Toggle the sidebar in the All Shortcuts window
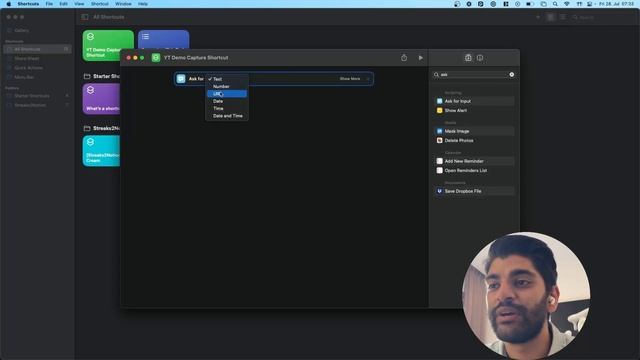Image resolution: width=640 pixels, height=360 pixels. 85,17
